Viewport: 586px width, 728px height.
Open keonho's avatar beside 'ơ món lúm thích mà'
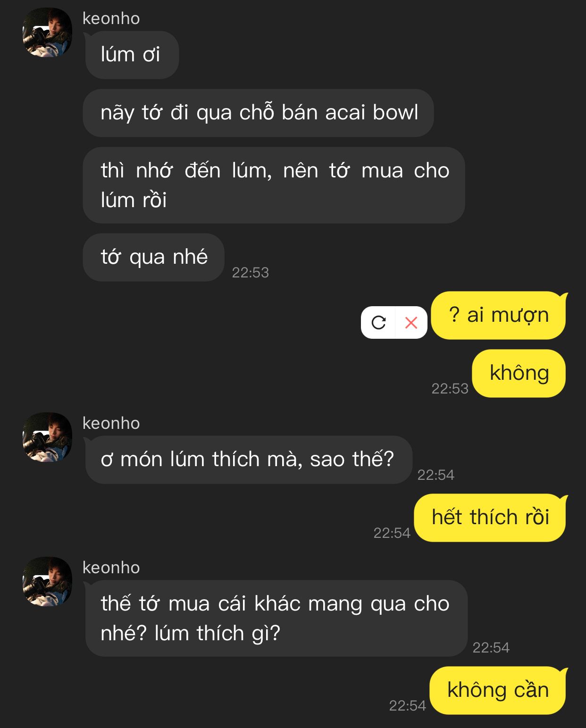click(47, 437)
